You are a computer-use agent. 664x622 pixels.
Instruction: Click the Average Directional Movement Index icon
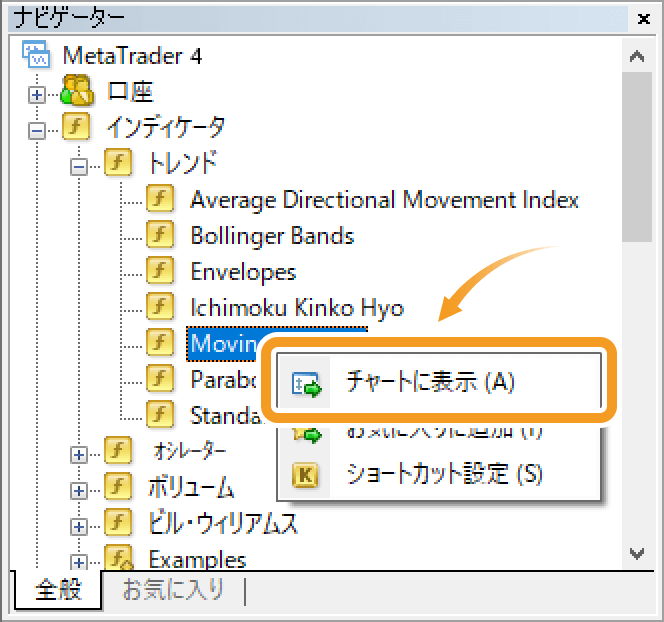coord(160,198)
